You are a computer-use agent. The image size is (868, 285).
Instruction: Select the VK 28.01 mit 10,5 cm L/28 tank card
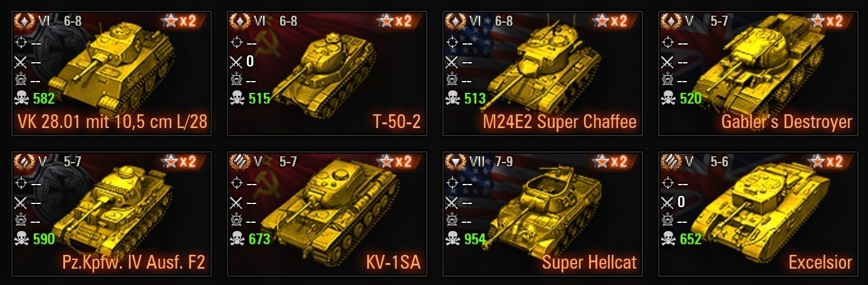112,73
